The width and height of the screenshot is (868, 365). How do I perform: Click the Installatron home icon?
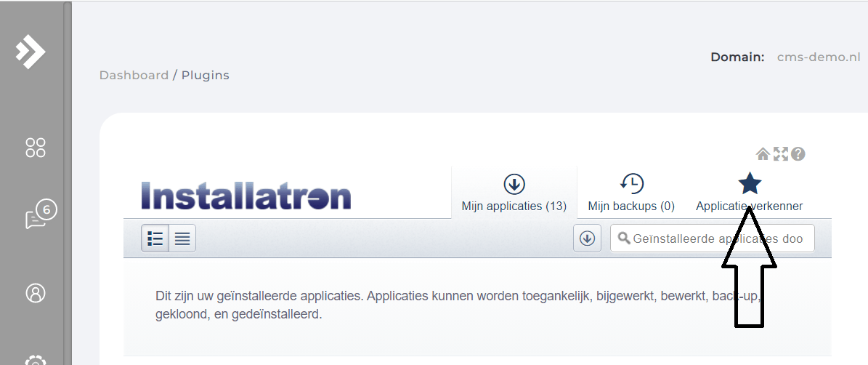pos(763,154)
